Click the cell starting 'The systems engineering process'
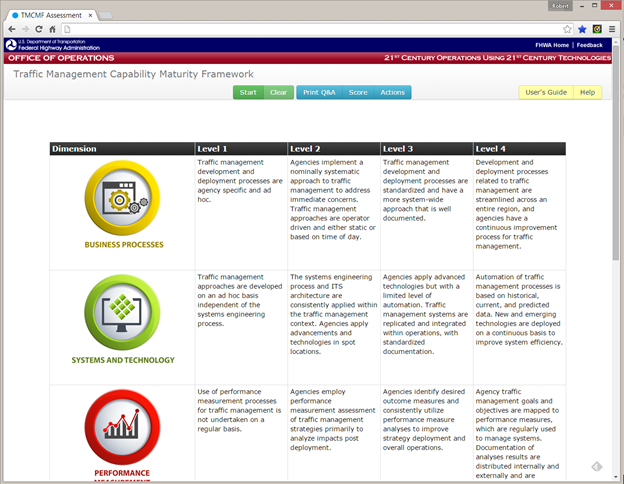This screenshot has width=624, height=484. [334, 328]
